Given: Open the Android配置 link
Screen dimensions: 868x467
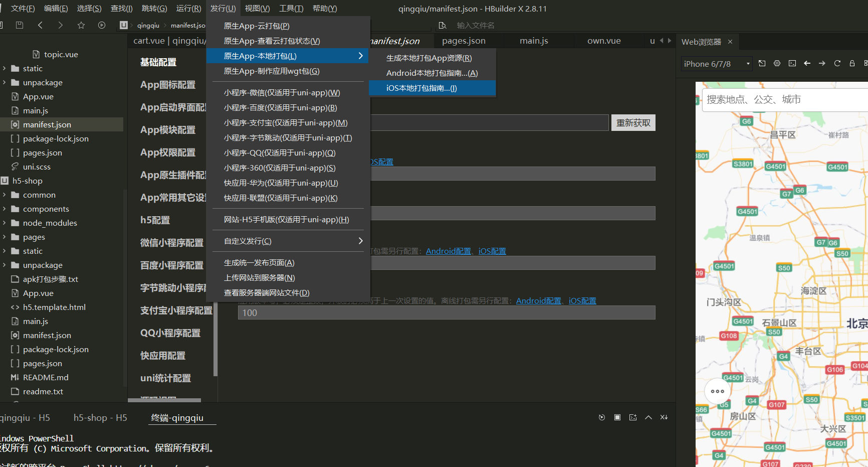Looking at the screenshot, I should click(x=448, y=251).
